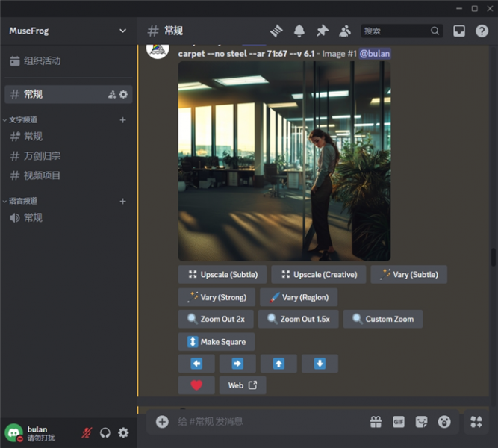
Task: Open the 万剑归宗 channel
Action: 68,156
